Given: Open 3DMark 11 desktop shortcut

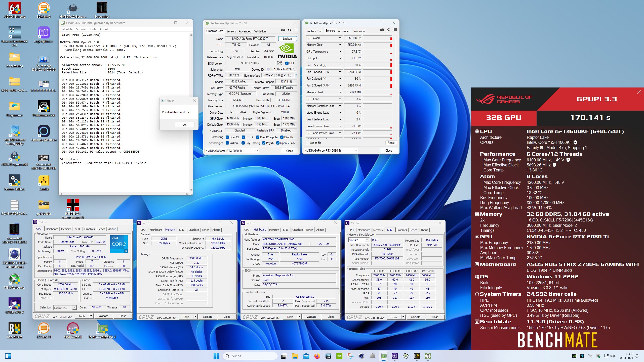Looking at the screenshot, I should coord(44,330).
